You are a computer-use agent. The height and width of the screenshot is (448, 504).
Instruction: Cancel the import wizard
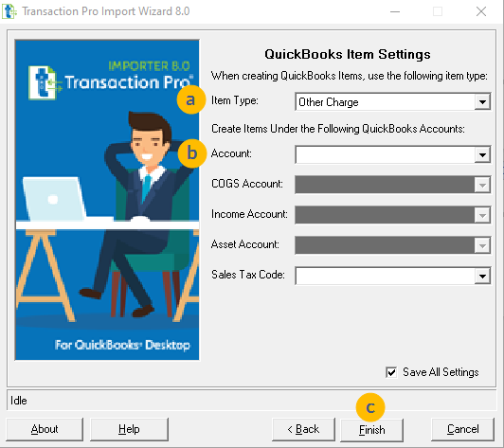pyautogui.click(x=462, y=429)
